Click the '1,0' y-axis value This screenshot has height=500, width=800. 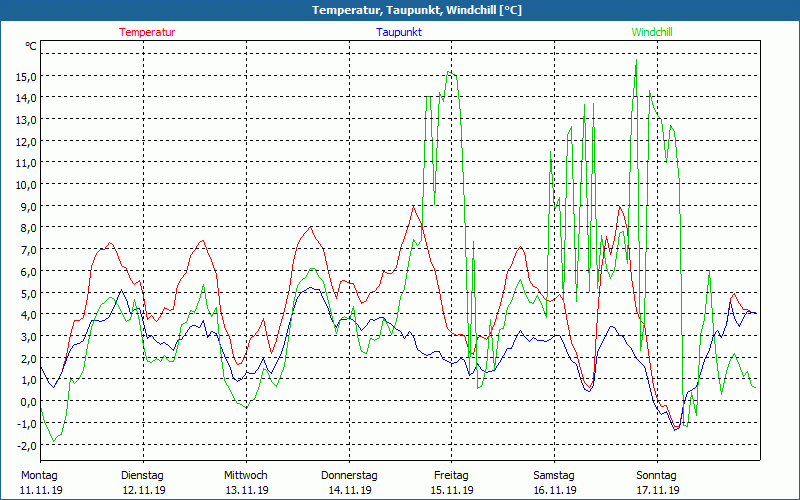(x=28, y=380)
